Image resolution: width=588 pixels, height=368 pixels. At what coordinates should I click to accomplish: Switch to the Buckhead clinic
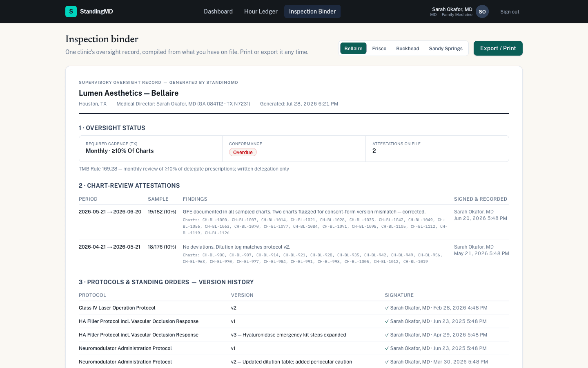[x=408, y=48]
